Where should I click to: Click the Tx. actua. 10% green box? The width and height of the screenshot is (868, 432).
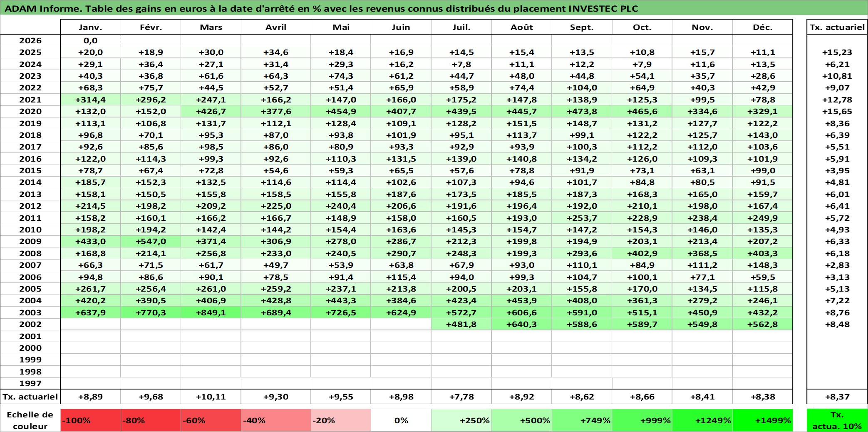tap(837, 420)
